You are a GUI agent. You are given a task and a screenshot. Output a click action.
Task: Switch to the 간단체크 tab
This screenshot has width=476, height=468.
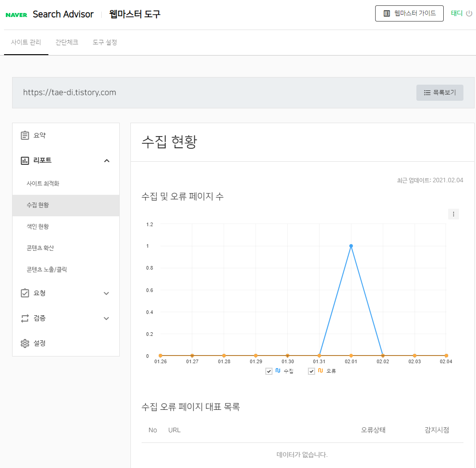(66, 42)
